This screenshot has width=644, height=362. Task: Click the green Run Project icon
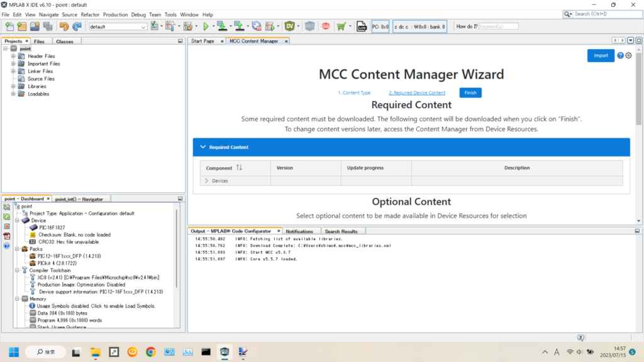pyautogui.click(x=206, y=26)
